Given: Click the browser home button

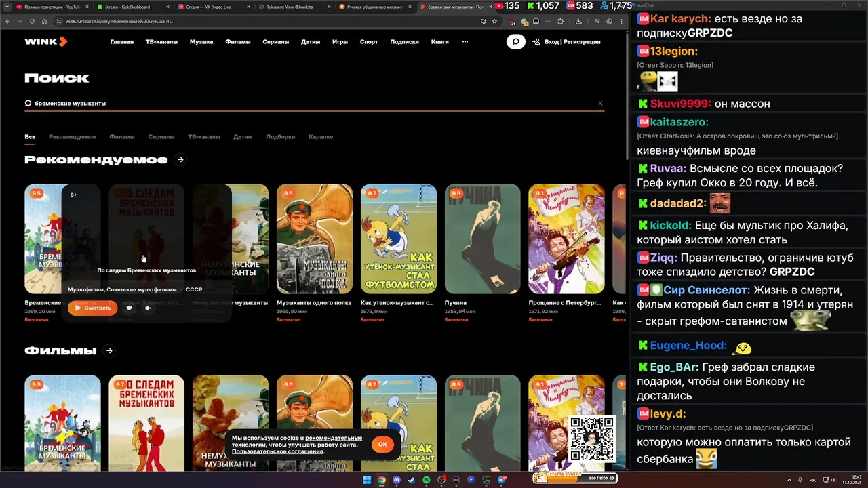Looking at the screenshot, I should (44, 21).
